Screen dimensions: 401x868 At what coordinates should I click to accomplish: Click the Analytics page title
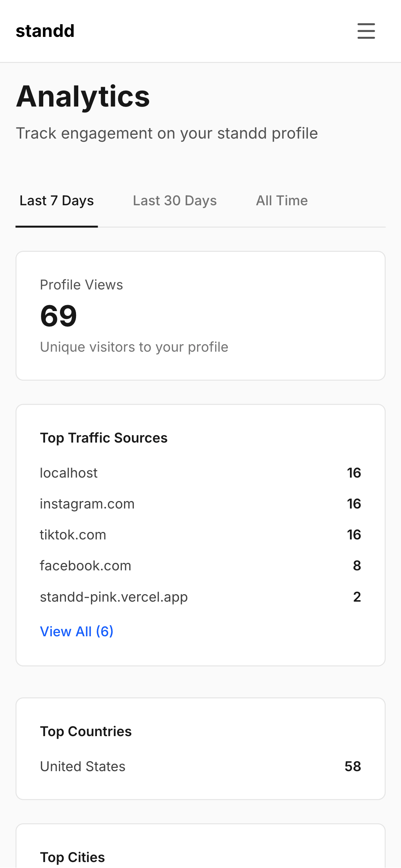83,97
